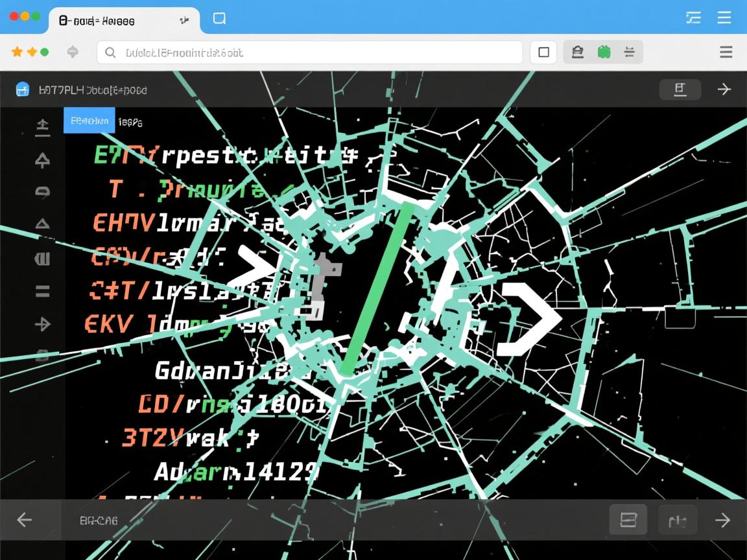The width and height of the screenshot is (747, 560).
Task: Click the browser address search field
Action: 310,52
